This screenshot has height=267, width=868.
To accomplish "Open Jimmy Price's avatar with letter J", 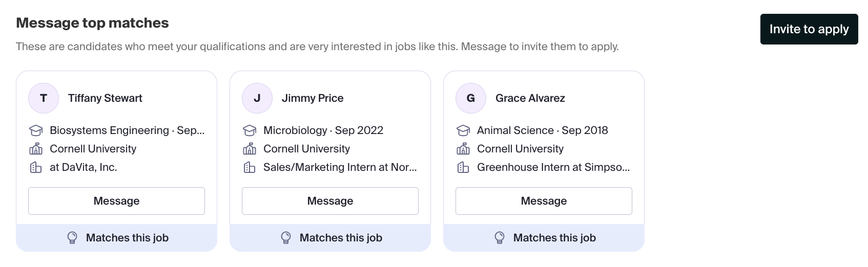I will click(x=257, y=98).
